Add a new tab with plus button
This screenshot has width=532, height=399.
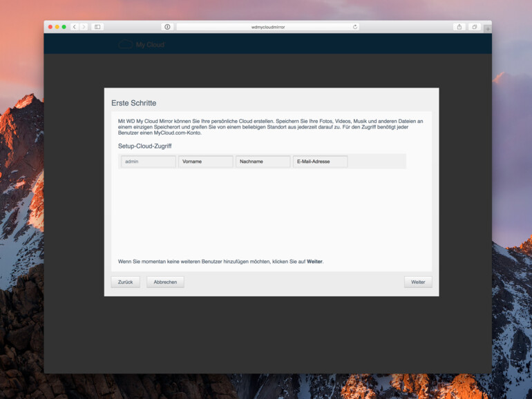click(488, 29)
